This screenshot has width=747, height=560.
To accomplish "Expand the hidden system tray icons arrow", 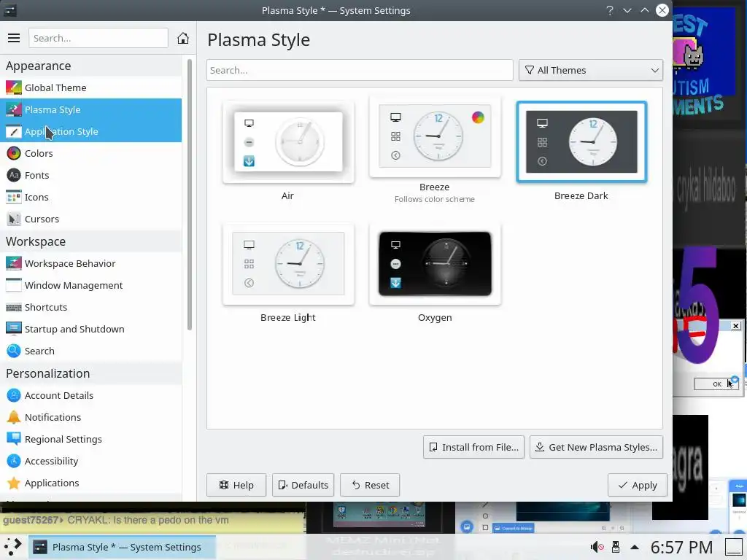I will pos(635,547).
